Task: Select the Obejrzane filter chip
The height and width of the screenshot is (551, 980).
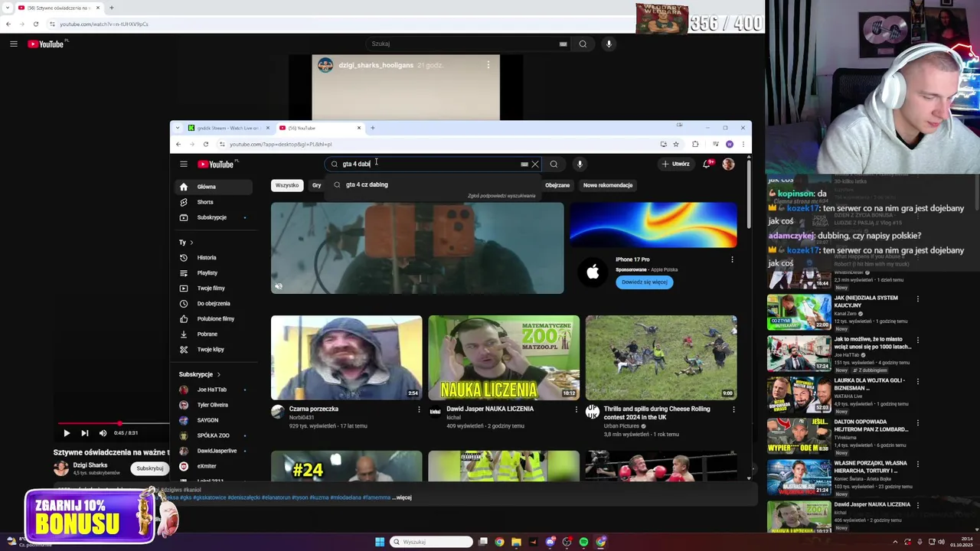Action: pos(557,185)
